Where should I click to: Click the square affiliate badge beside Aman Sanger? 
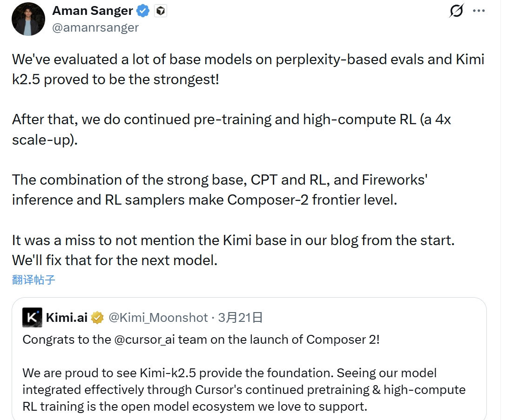161,11
